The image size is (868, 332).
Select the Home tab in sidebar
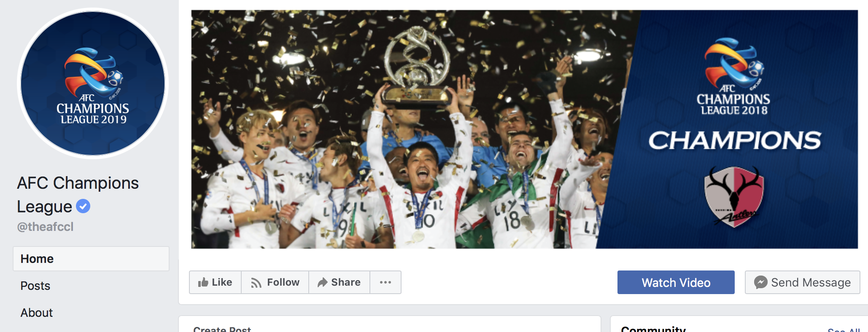coord(91,259)
